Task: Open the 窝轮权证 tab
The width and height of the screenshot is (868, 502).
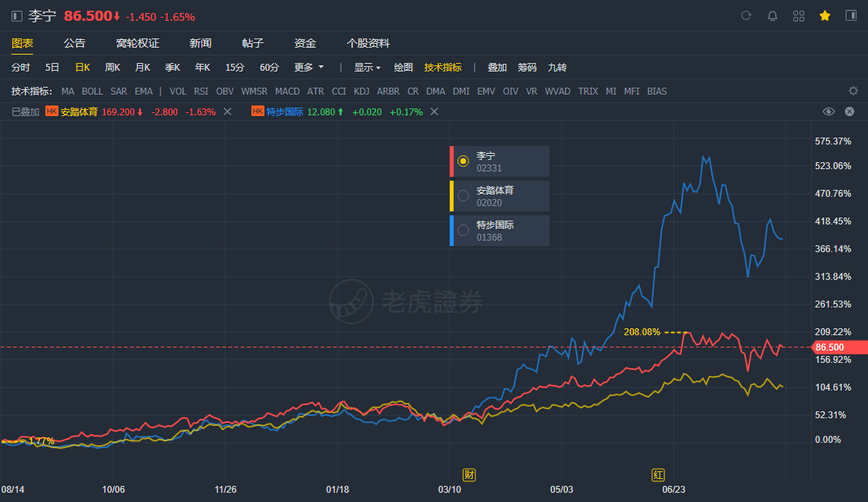Action: coord(138,43)
